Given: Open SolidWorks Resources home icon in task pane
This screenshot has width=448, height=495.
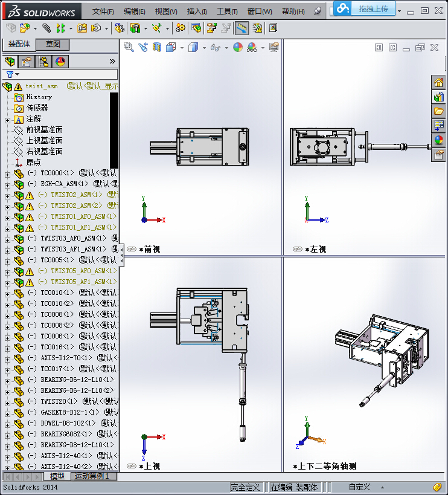Looking at the screenshot, I should (438, 82).
